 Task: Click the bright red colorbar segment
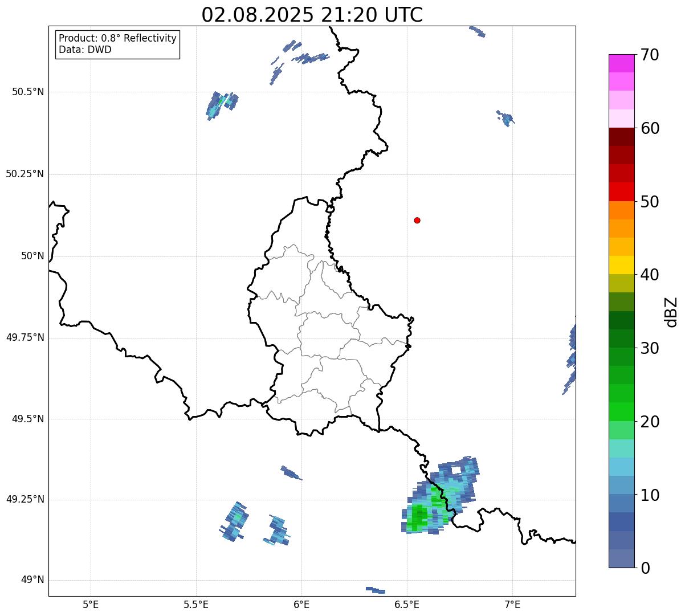[622, 192]
